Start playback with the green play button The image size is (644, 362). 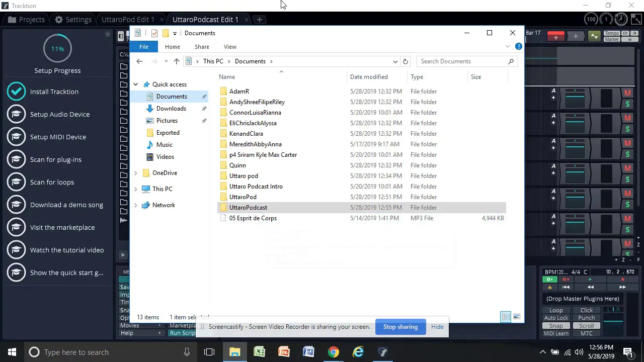click(x=590, y=280)
